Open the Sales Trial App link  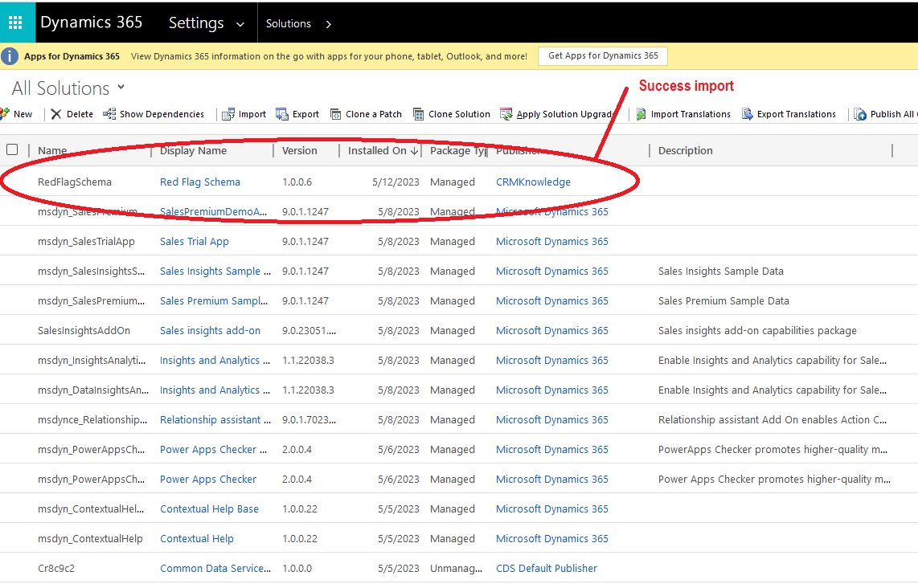[195, 242]
